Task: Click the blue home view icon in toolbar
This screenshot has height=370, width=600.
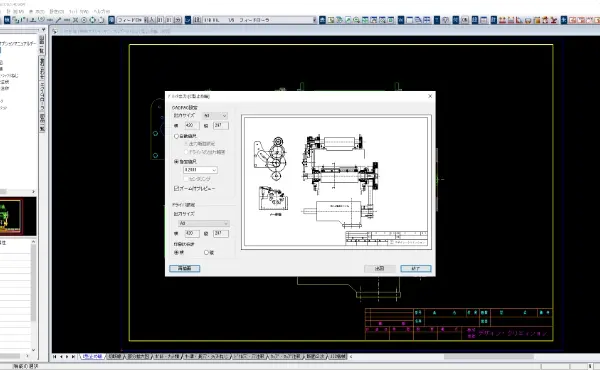Action: [322, 20]
